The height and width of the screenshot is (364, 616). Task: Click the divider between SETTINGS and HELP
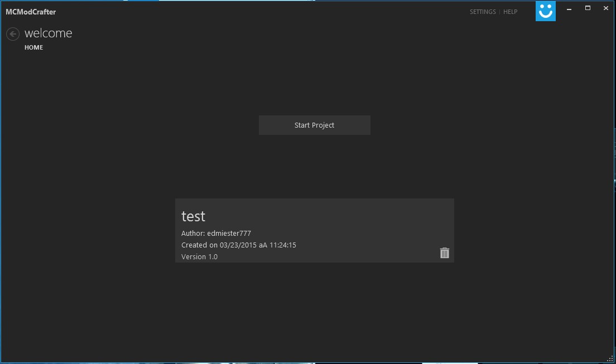(499, 12)
